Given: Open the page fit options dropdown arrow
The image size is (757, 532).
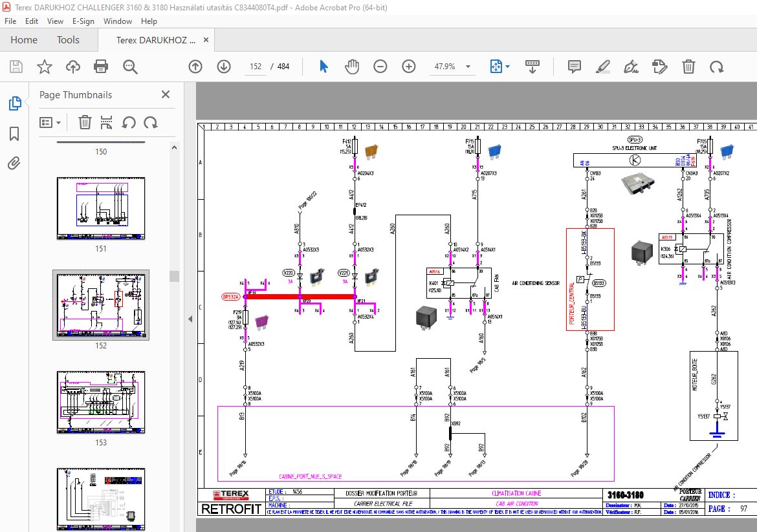Looking at the screenshot, I should 507,67.
